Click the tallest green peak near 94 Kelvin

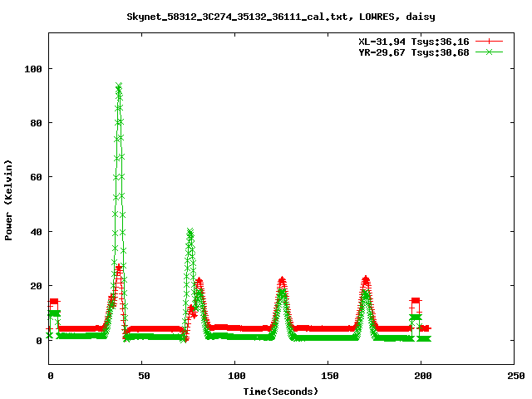point(118,86)
